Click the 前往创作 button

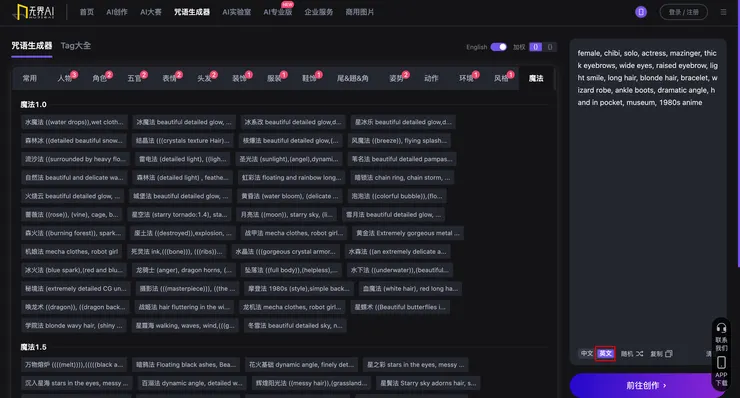(646, 385)
